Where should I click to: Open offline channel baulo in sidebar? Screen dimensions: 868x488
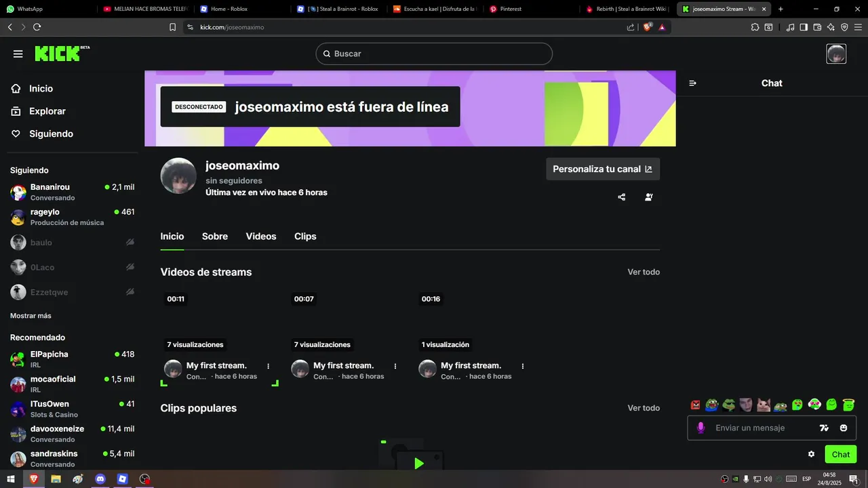(72, 243)
